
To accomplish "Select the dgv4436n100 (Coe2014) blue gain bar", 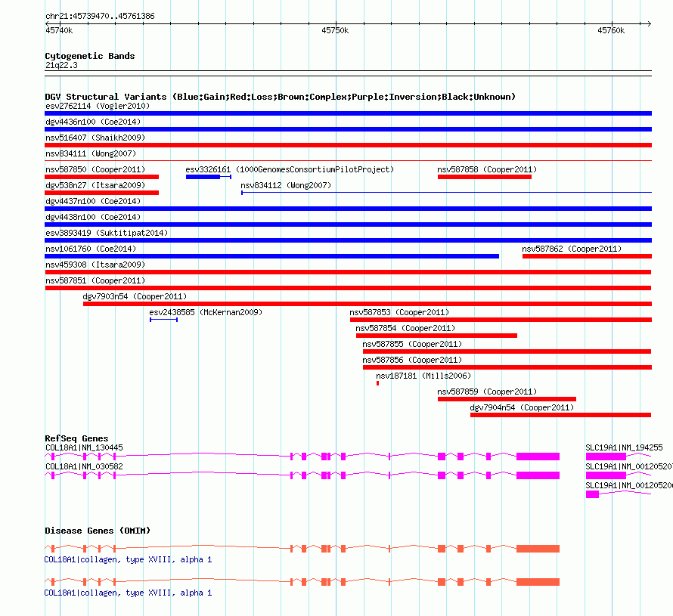I will point(348,129).
